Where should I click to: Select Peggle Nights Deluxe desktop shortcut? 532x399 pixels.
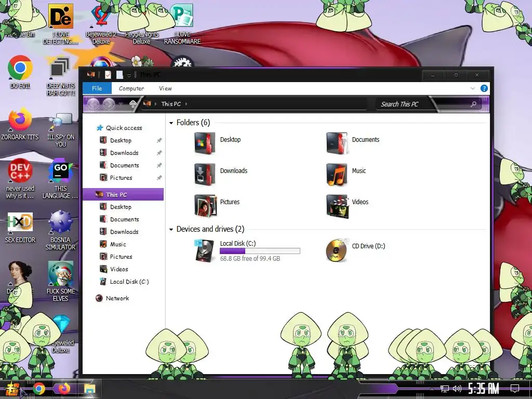[x=141, y=24]
